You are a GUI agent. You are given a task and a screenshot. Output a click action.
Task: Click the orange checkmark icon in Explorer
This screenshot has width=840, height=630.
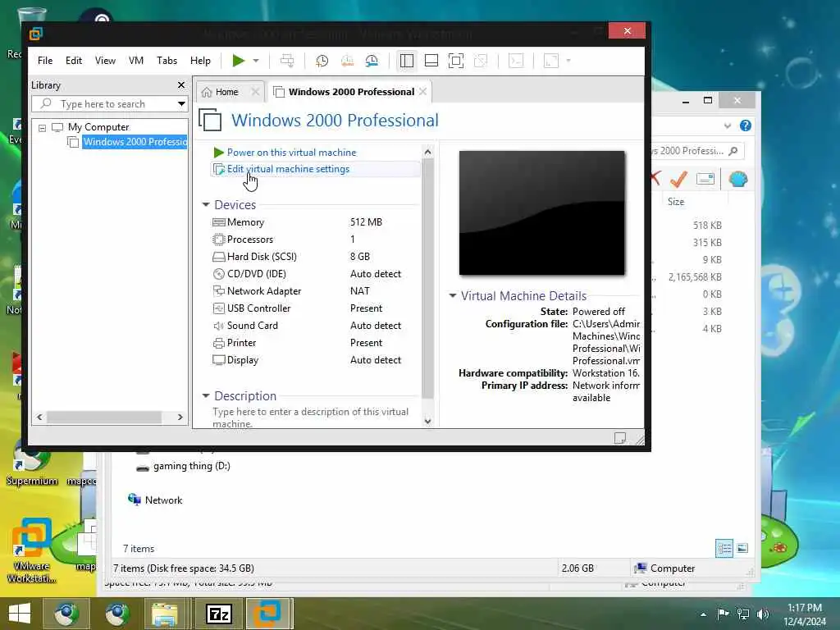[x=678, y=180]
